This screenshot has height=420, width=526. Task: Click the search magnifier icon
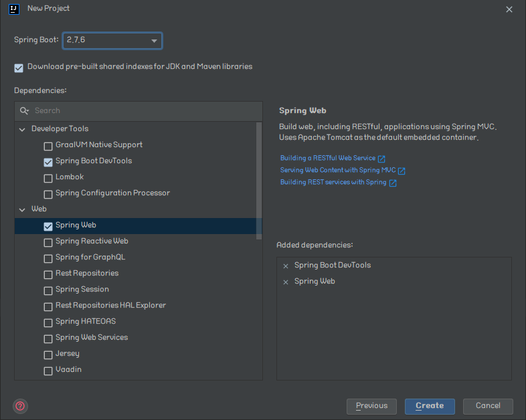tap(24, 110)
